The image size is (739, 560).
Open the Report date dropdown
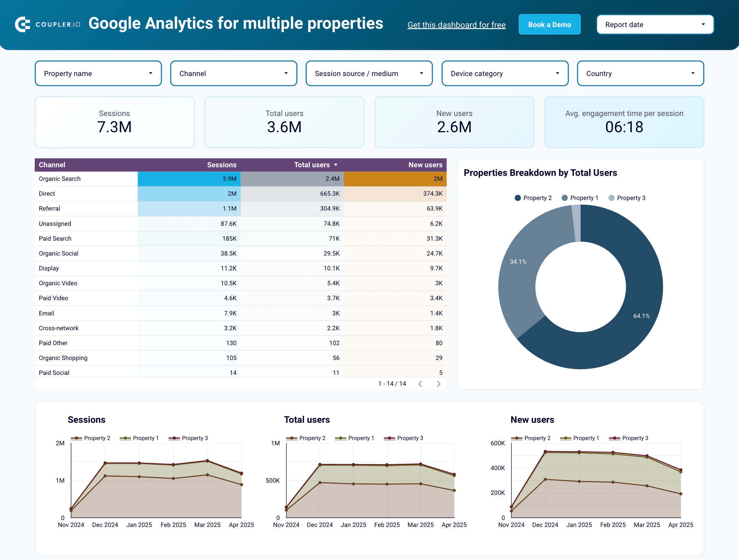point(655,24)
